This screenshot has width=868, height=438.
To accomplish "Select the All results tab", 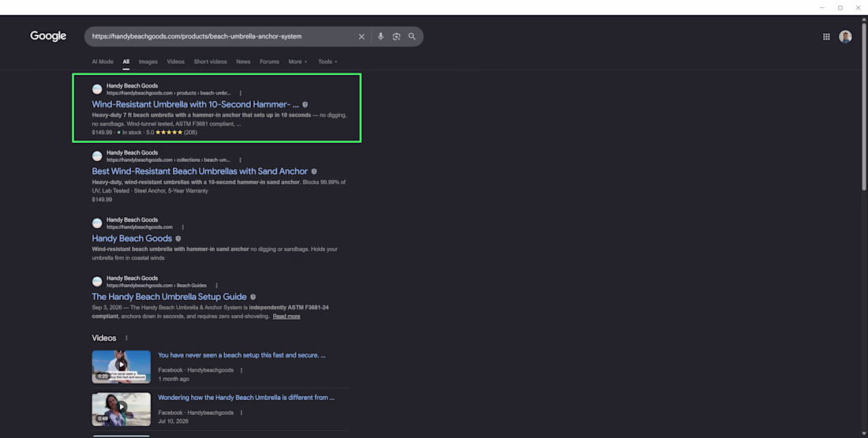I will pyautogui.click(x=125, y=62).
